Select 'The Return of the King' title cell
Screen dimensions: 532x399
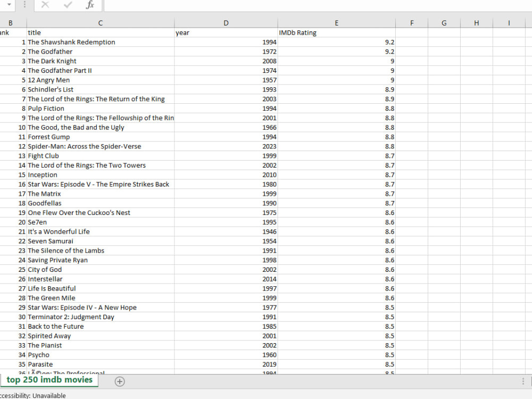[101, 99]
